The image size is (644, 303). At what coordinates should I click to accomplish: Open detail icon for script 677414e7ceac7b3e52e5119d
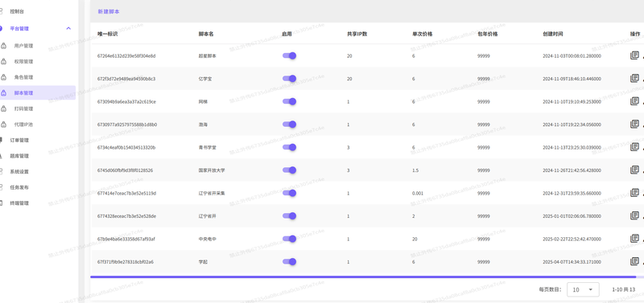pyautogui.click(x=634, y=193)
